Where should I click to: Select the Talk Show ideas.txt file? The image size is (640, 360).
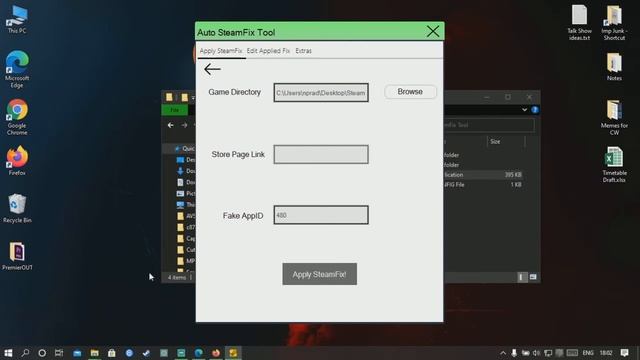(579, 22)
